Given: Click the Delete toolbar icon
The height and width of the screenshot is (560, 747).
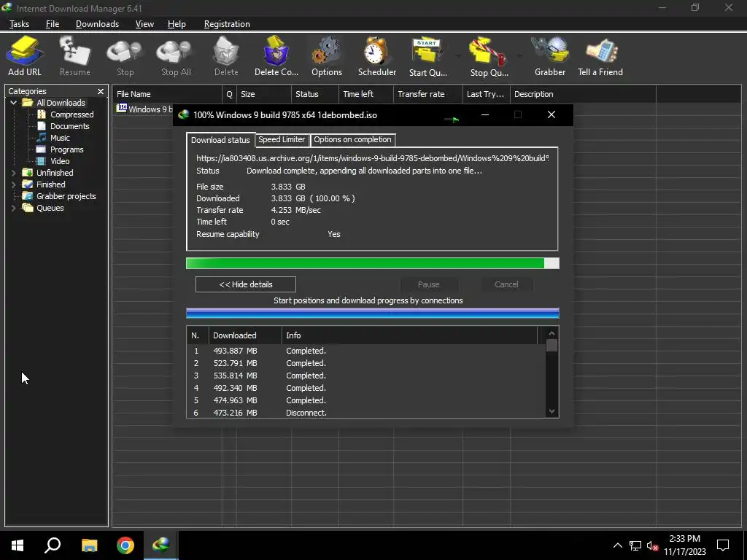Looking at the screenshot, I should click(226, 56).
